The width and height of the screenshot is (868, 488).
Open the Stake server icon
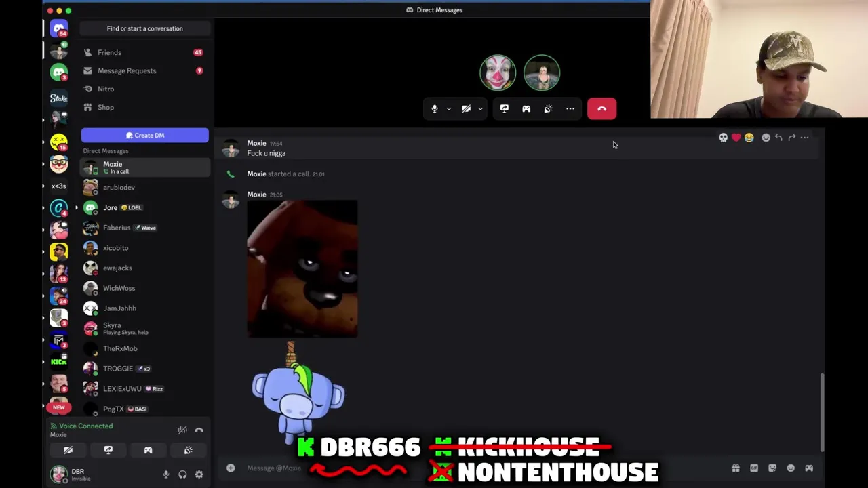(x=59, y=98)
